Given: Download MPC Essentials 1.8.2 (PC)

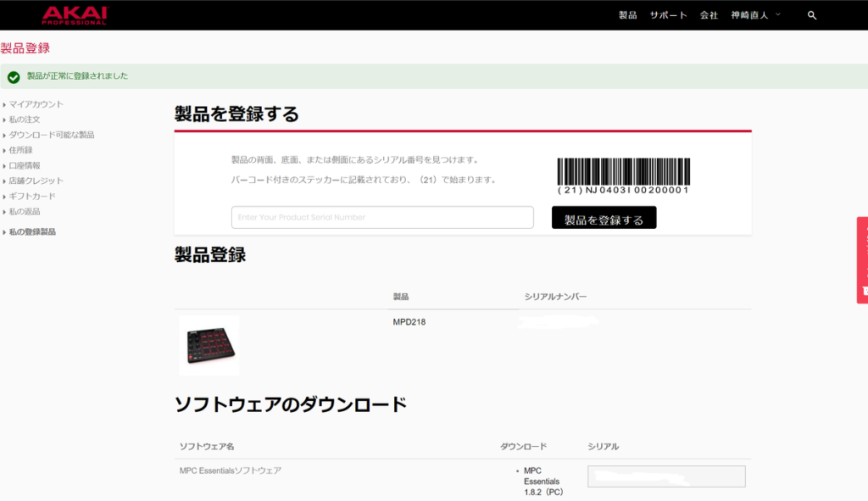Looking at the screenshot, I should point(542,481).
